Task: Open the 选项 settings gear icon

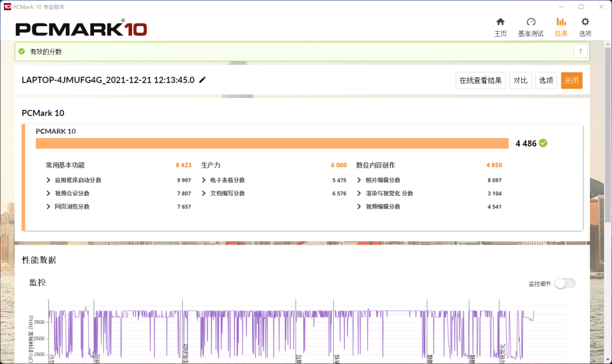Action: point(585,22)
